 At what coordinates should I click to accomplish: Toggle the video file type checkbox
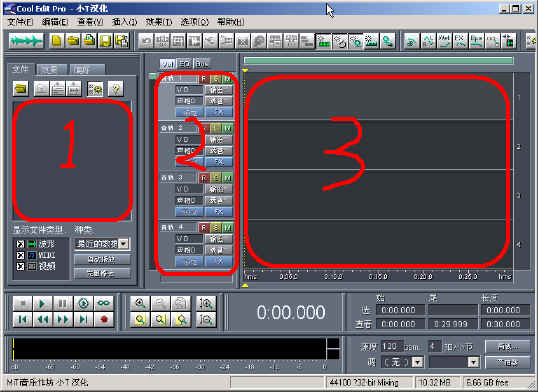21,266
